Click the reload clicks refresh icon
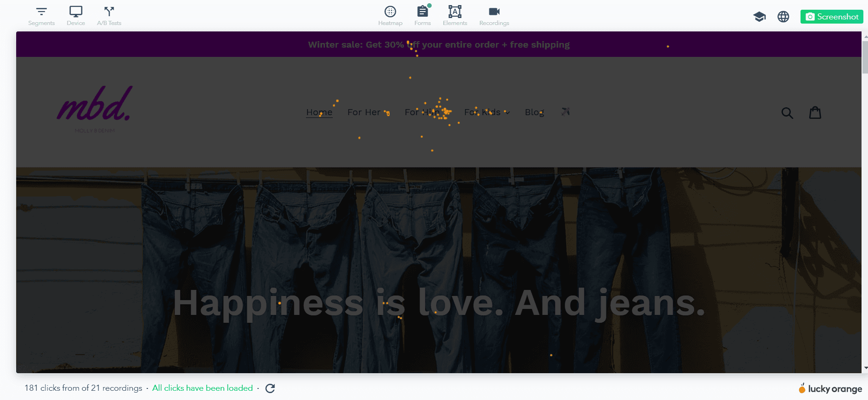Screen dimensions: 868x400 [270, 388]
